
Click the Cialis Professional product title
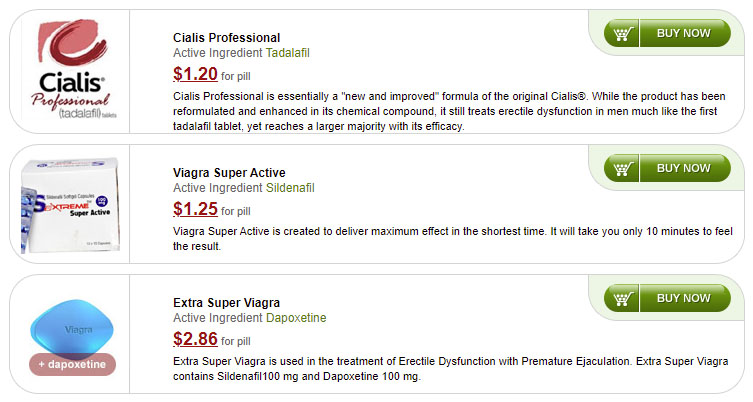[x=227, y=38]
